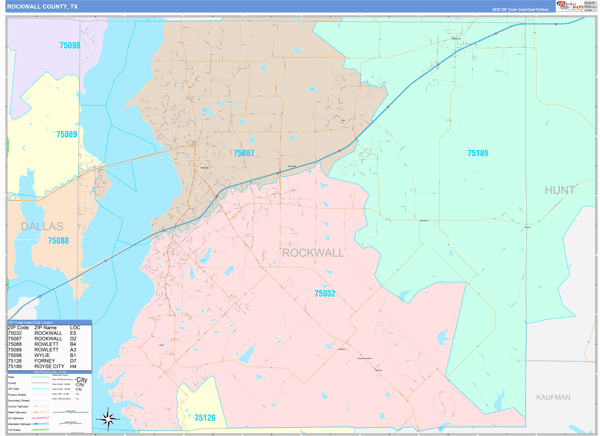600x436 pixels.
Task: Click the Rockwall County, TX title
Action: coord(42,6)
